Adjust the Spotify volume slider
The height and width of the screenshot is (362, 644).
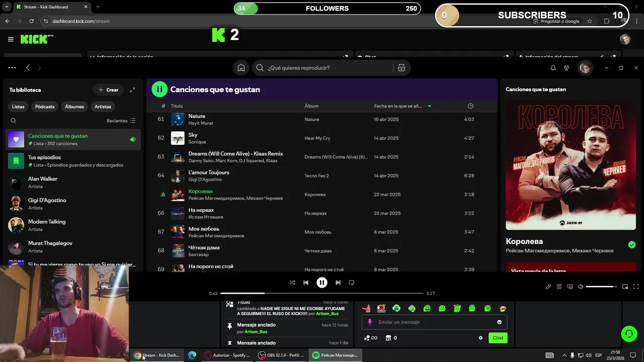point(602,287)
